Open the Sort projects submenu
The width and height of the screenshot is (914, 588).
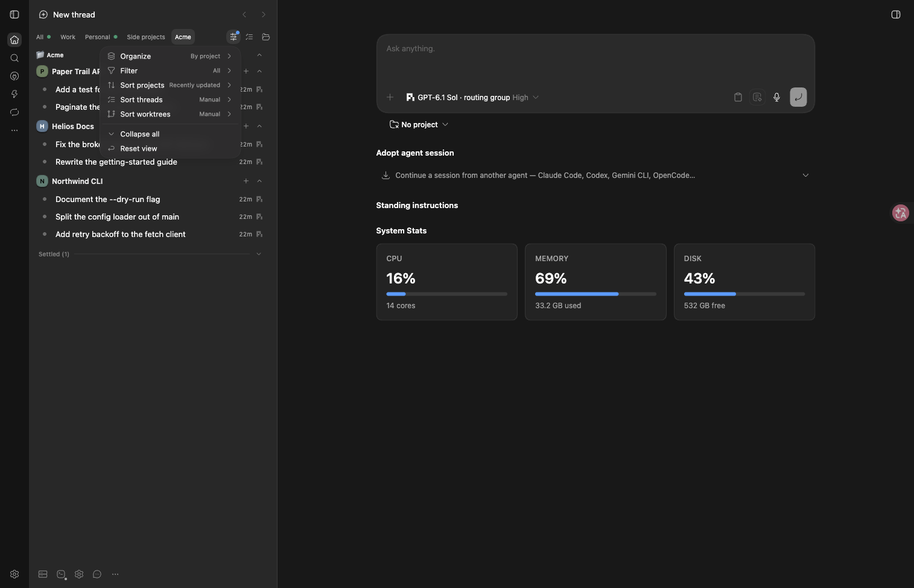tap(170, 85)
